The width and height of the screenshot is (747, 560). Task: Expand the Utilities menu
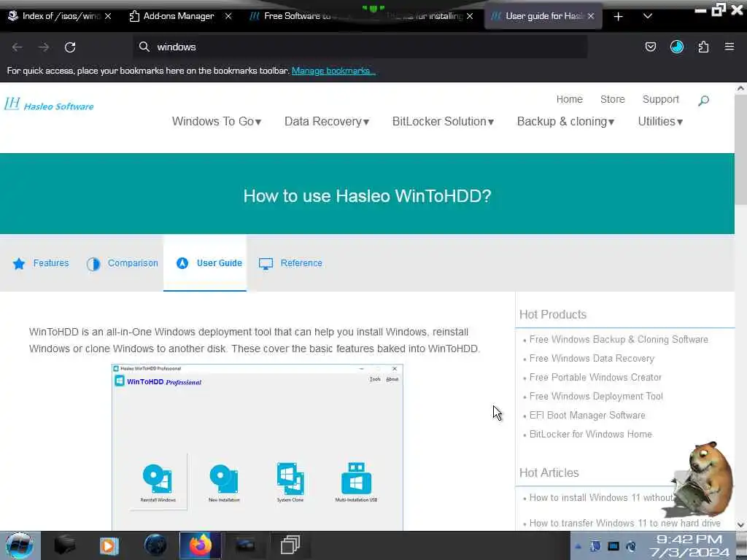click(x=660, y=122)
